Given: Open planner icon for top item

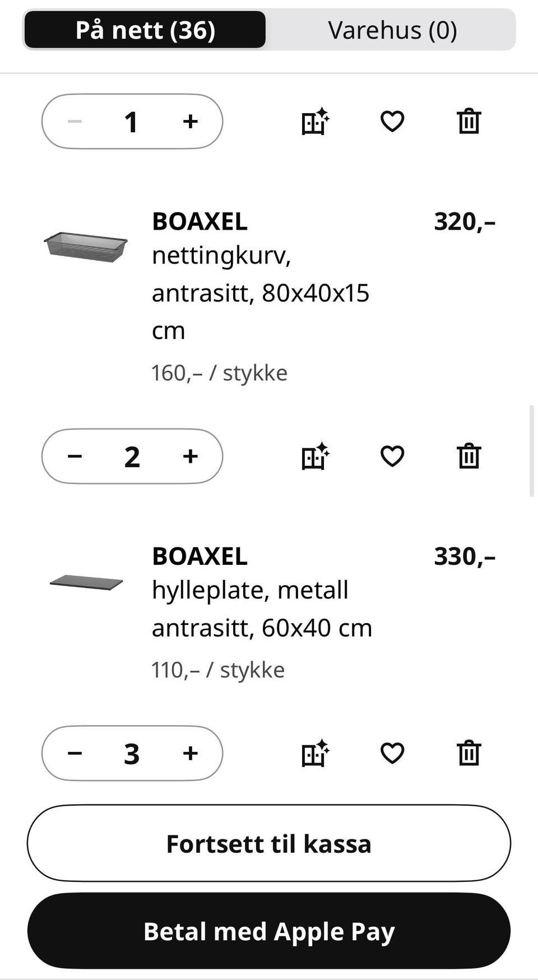Looking at the screenshot, I should (x=315, y=121).
